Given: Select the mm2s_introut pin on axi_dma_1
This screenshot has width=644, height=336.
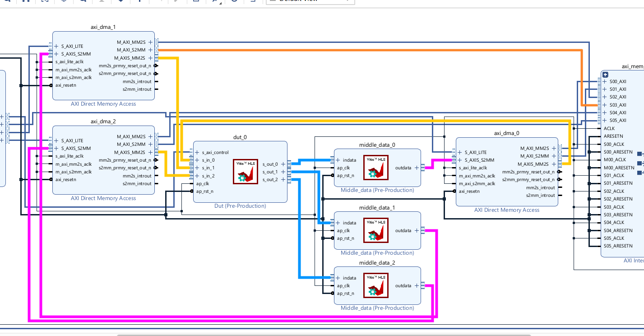Looking at the screenshot, I should point(137,81).
